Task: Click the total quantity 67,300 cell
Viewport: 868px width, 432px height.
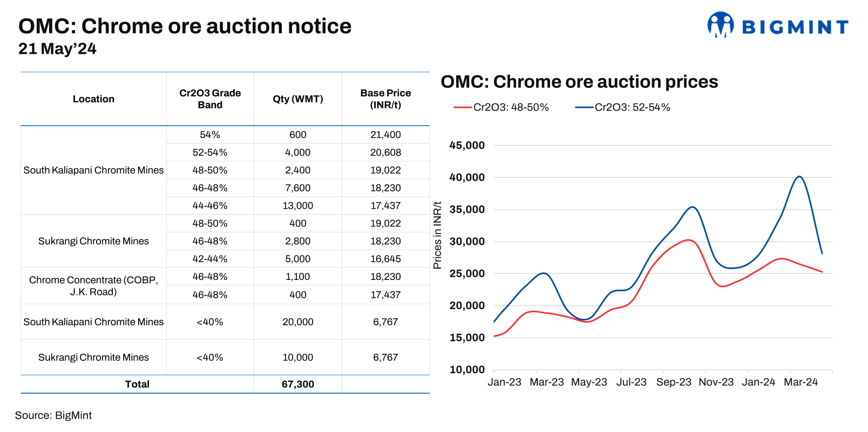Action: pos(297,384)
